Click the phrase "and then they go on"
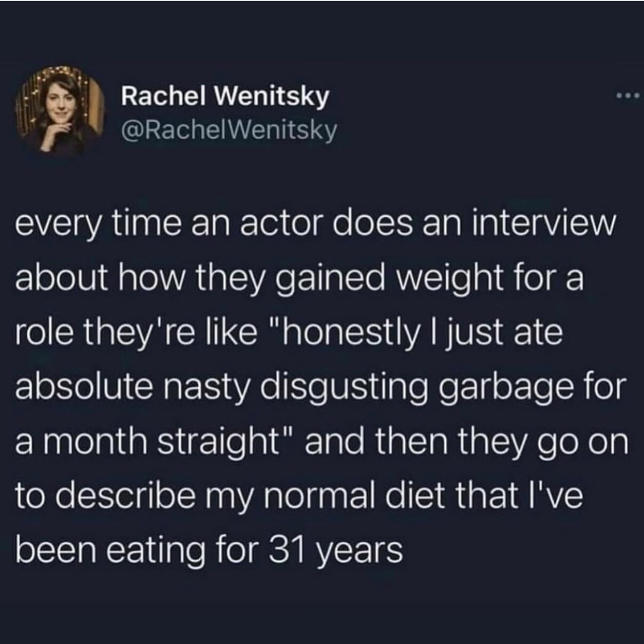 pos(466,441)
